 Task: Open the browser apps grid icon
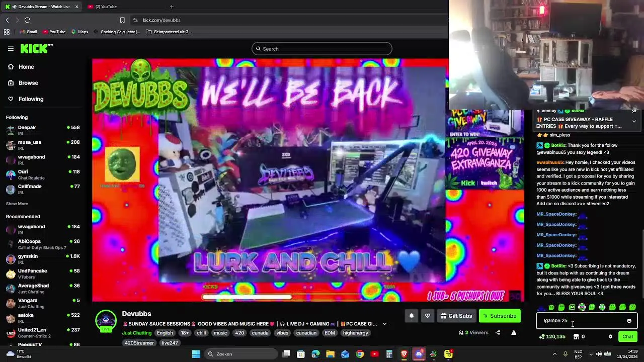point(7,32)
